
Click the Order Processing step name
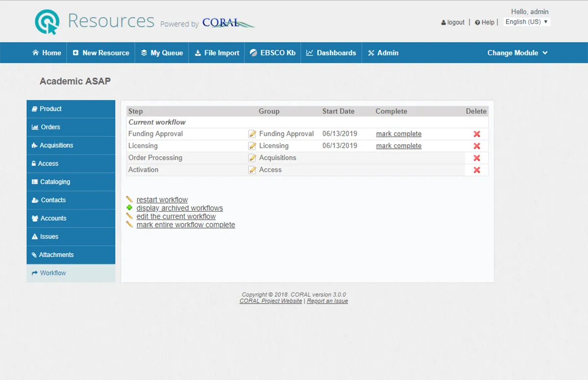[155, 158]
